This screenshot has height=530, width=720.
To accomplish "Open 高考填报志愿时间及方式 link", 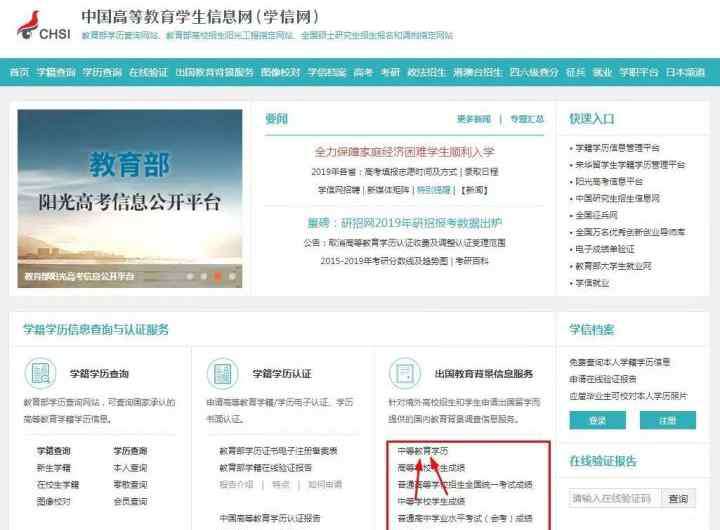I will click(412, 172).
